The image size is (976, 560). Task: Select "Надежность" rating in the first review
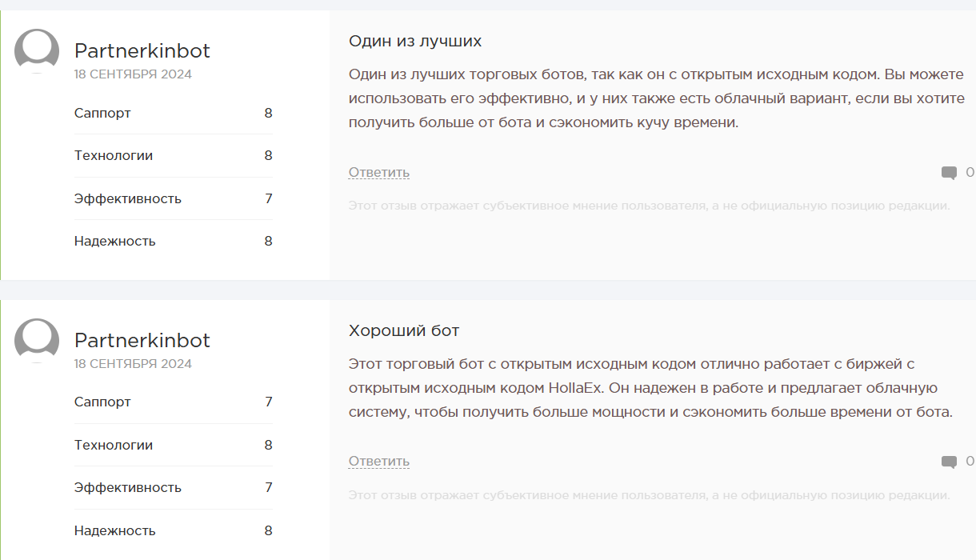pos(173,242)
